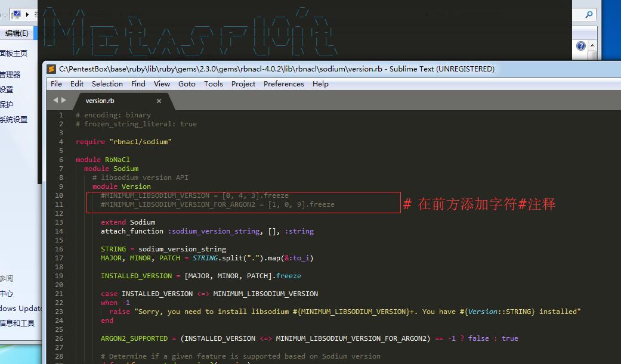Expand the address bar breadcrumb arrow
Viewport: 621px width, 364px height.
[x=27, y=14]
